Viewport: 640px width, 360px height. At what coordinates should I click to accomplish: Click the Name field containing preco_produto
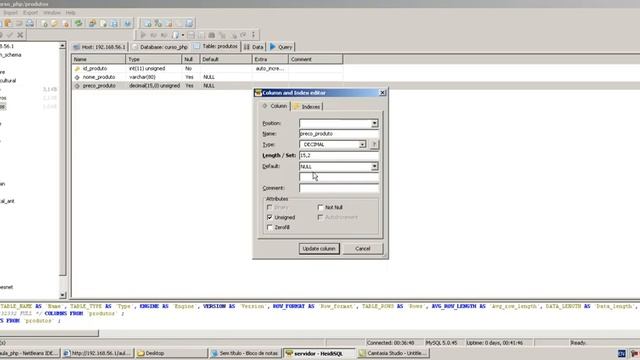click(x=338, y=134)
